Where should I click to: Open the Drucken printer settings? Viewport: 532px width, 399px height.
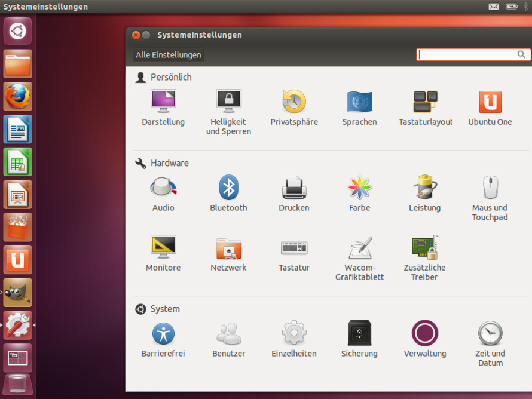coord(294,194)
